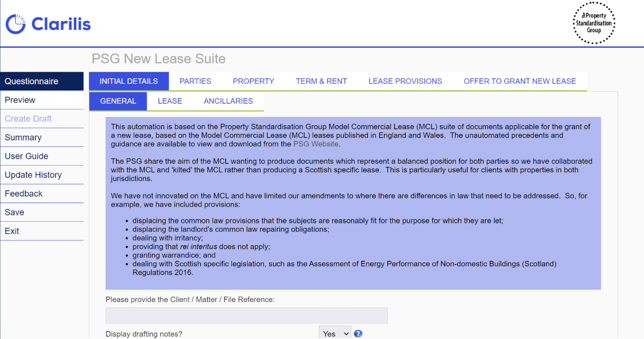Click the Property Standardisation Group logo
The image size is (644, 339).
594,23
